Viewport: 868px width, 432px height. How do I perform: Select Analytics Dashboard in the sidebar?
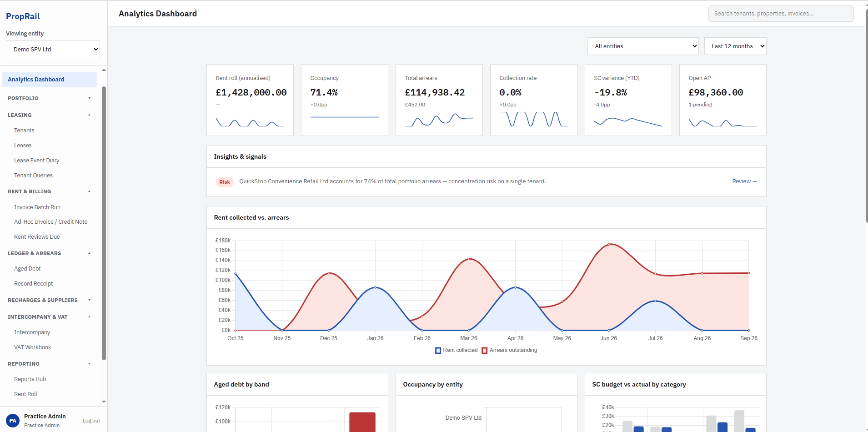(49, 79)
